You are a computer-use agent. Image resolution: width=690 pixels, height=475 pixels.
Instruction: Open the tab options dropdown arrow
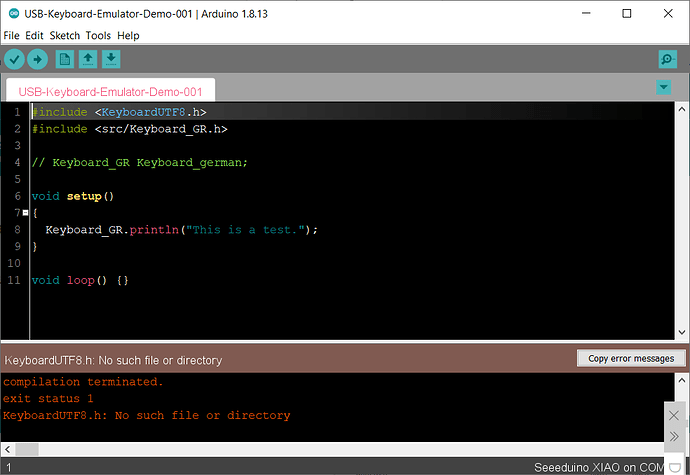(664, 87)
